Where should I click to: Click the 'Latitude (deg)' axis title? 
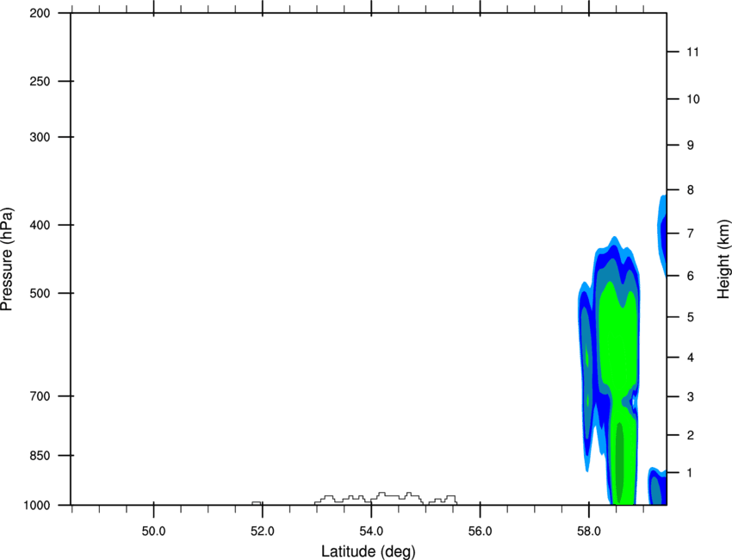pos(368,551)
